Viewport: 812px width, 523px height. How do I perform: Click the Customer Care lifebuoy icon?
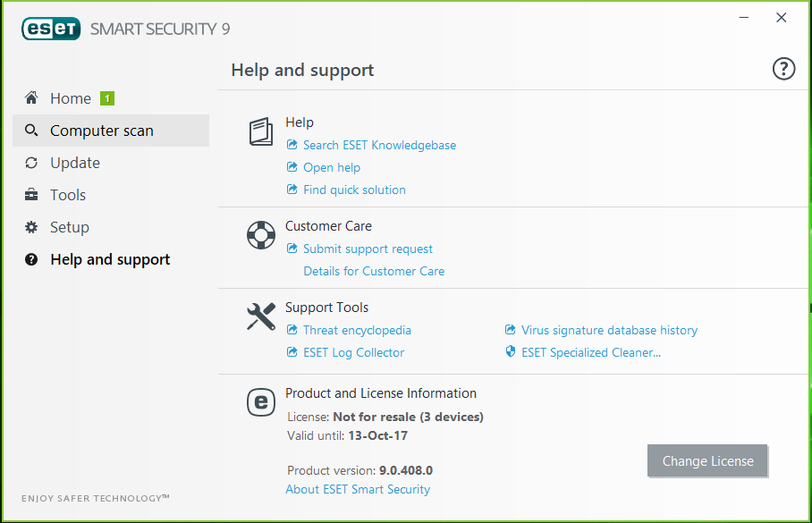261,235
